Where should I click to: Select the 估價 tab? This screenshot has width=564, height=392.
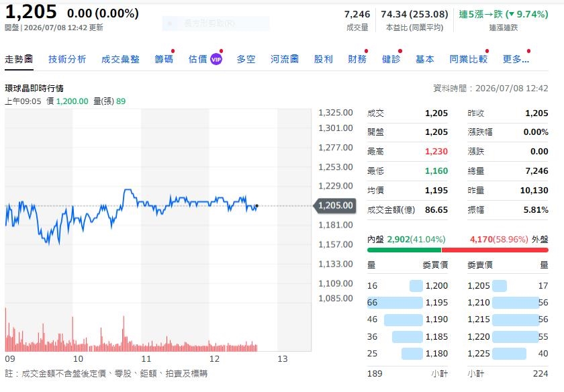(198, 59)
